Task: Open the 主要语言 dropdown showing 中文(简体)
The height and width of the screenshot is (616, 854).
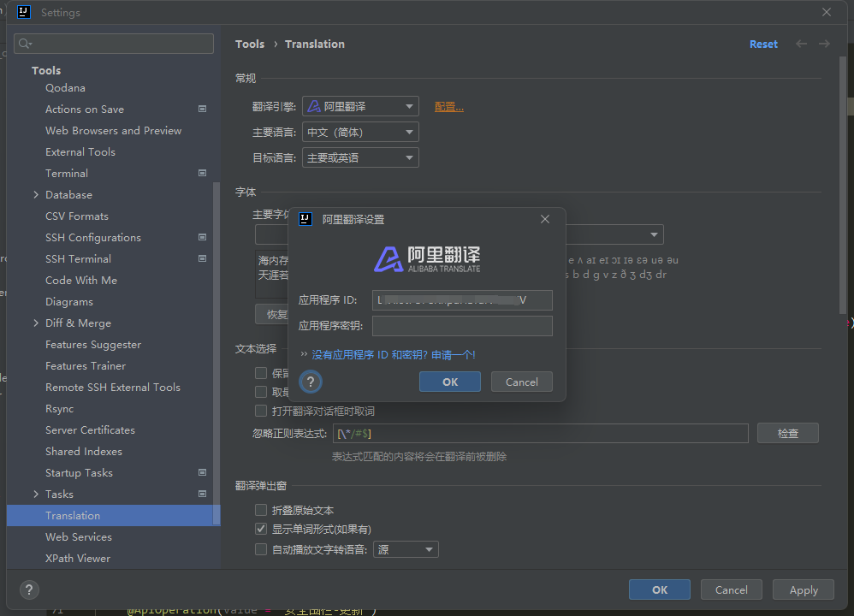Action: pos(360,132)
